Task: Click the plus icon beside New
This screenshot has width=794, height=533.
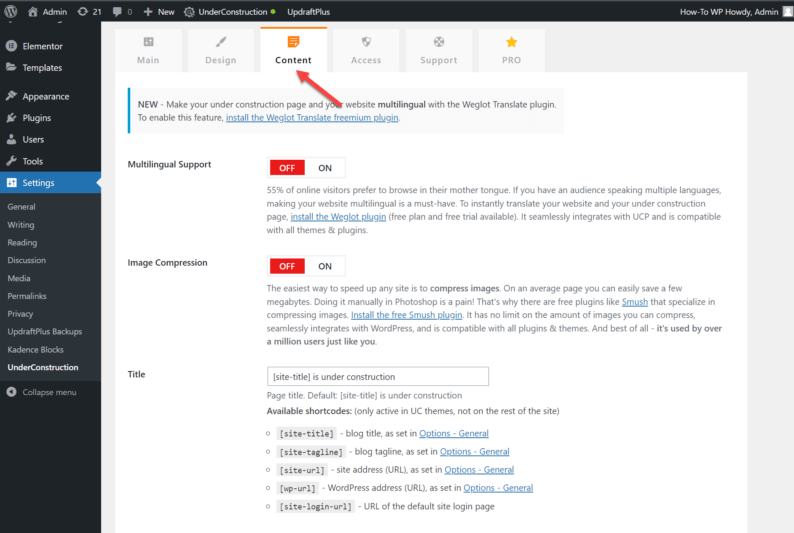Action: (x=148, y=12)
